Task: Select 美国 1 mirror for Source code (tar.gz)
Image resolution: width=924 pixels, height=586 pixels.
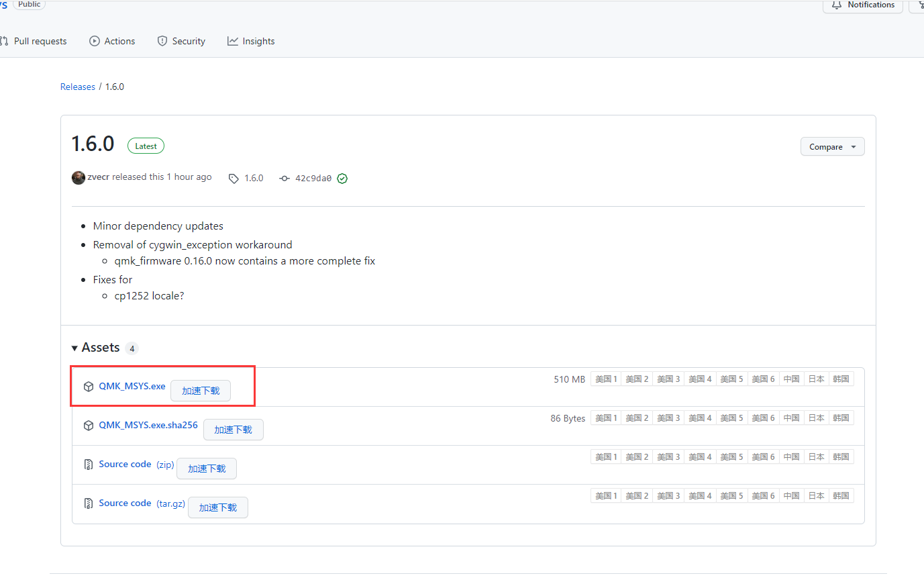Action: (606, 496)
